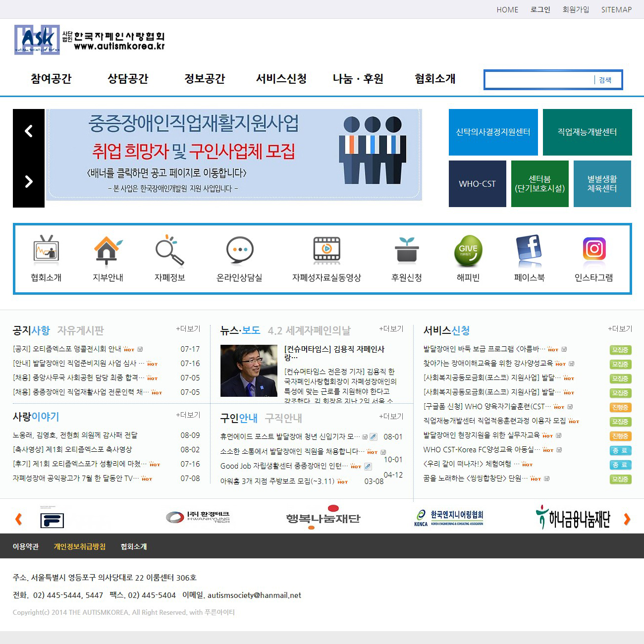Screen dimensions: 644x644
Task: Open the 지부안내 house icon
Action: [x=107, y=250]
